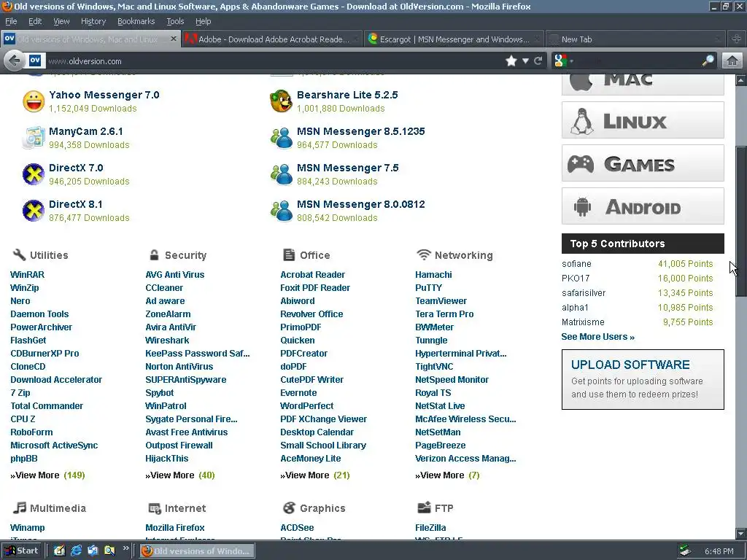The height and width of the screenshot is (560, 747).
Task: Open the MSN Messenger 7.5 link
Action: [x=348, y=168]
